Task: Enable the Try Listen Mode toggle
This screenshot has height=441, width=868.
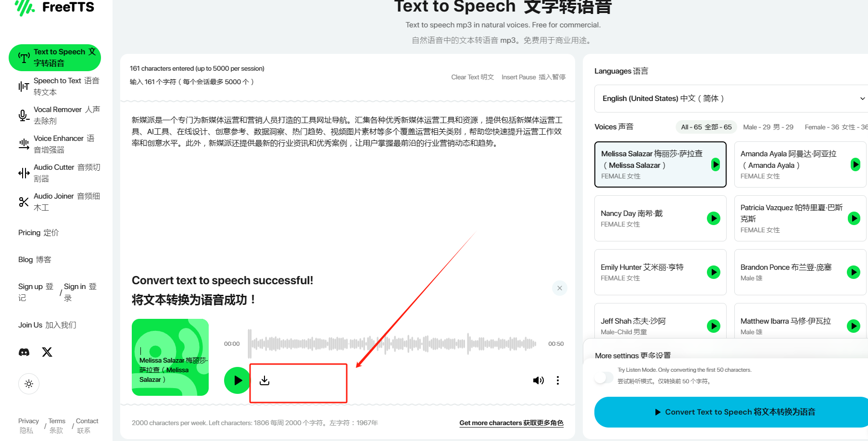Action: pos(604,377)
